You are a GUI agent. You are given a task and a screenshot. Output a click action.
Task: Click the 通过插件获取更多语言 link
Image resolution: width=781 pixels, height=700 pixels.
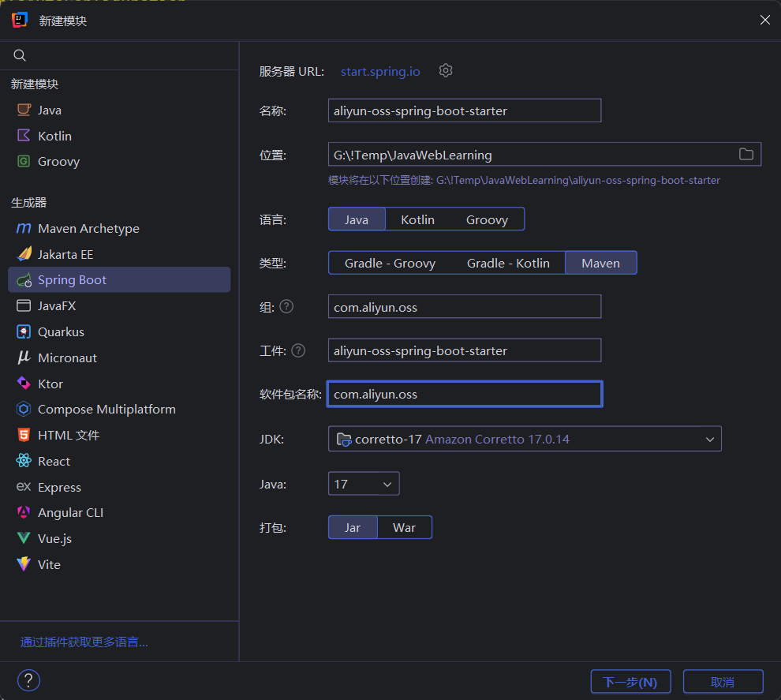pos(84,642)
